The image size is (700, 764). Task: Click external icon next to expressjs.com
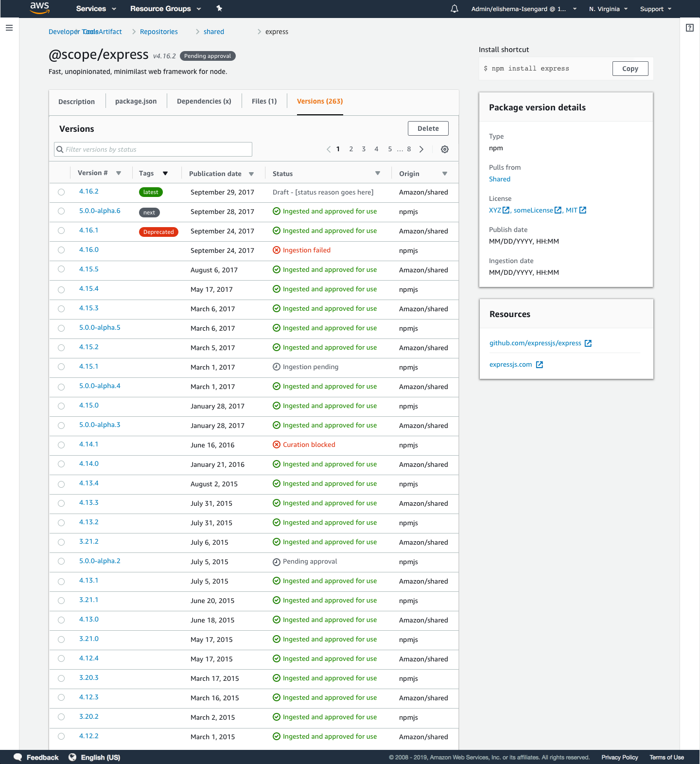coord(540,365)
